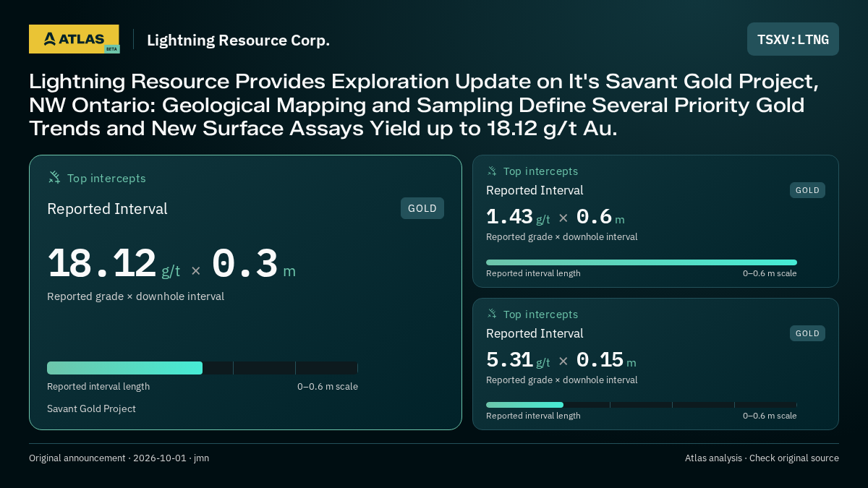Click the BETA tag on Atlas logo

111,49
